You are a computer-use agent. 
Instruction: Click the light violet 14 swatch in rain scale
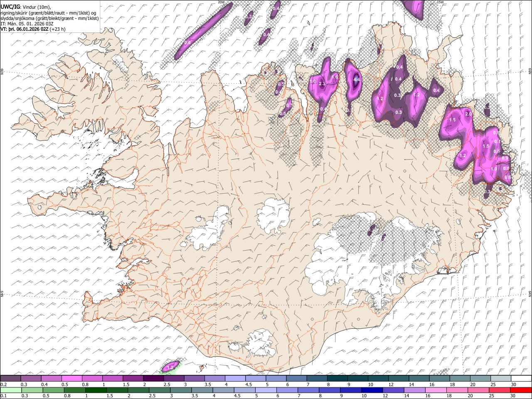pyautogui.click(x=414, y=390)
